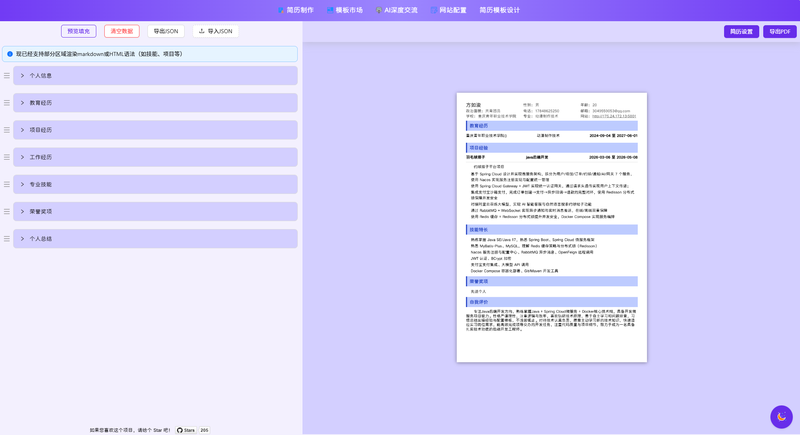
Task: Click the info icon in the markdown notice
Action: pos(10,54)
